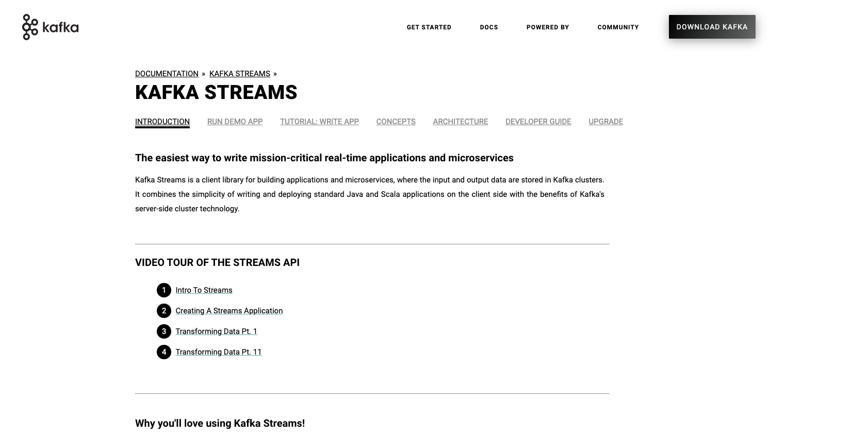Click the Kafka logo
The image size is (868, 435).
(x=51, y=27)
